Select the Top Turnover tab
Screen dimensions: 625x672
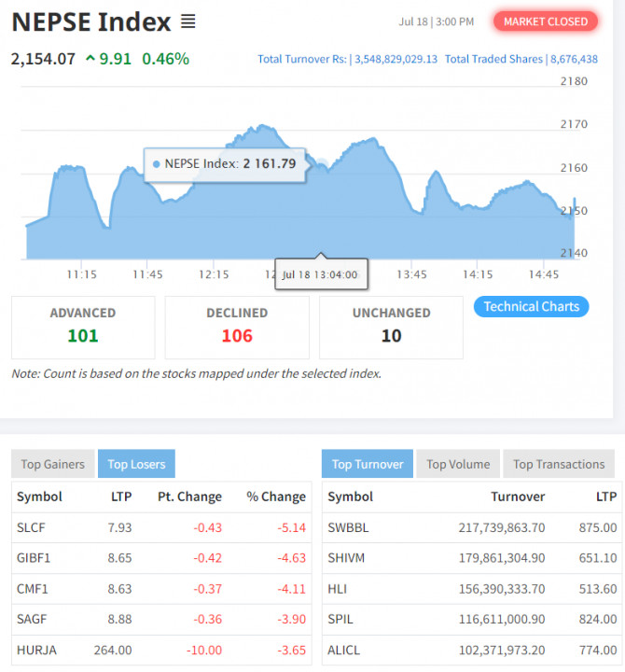[x=368, y=464]
